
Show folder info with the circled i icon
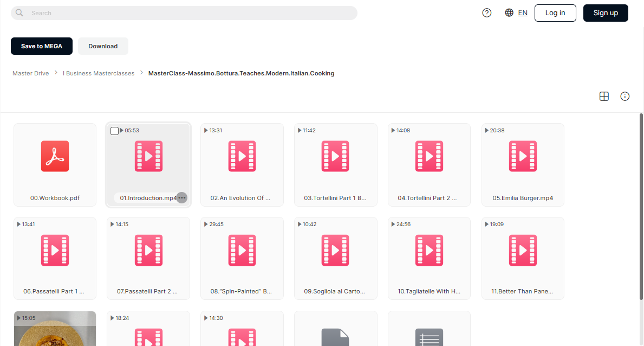point(625,97)
